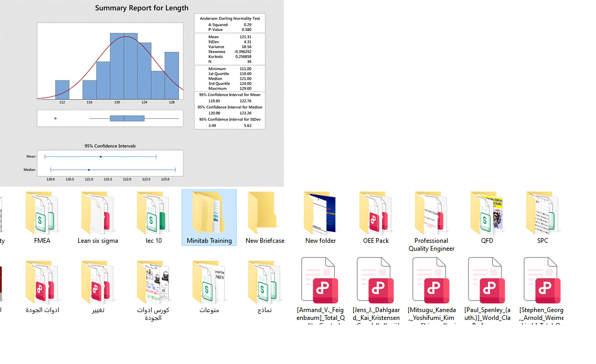596x364 pixels.
Task: Click the Mean value 121.31
Action: click(245, 37)
